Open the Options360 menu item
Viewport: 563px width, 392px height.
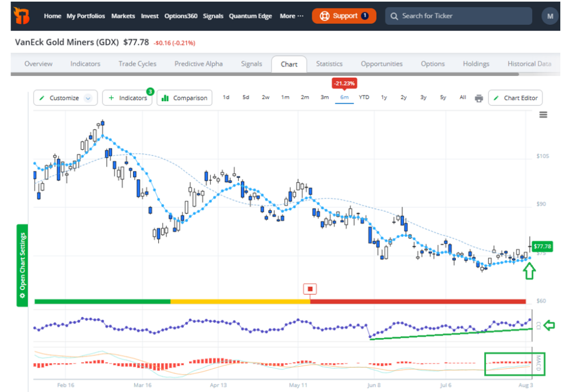pos(181,16)
